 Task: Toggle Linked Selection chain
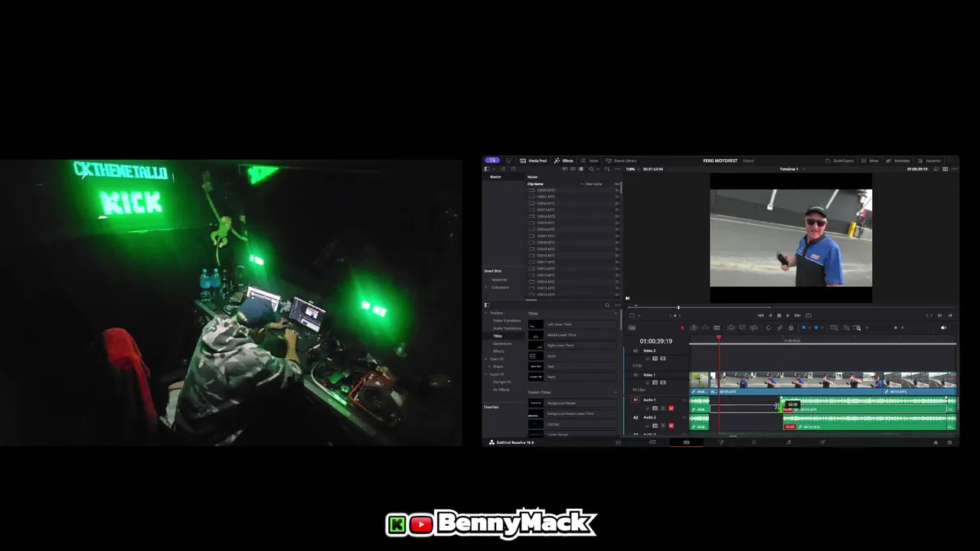pyautogui.click(x=779, y=328)
